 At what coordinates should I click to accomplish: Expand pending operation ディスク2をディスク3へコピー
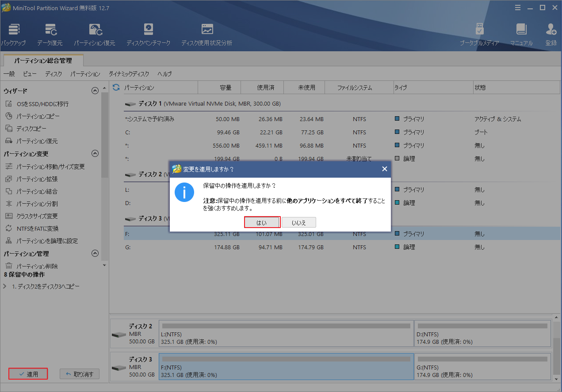point(5,286)
